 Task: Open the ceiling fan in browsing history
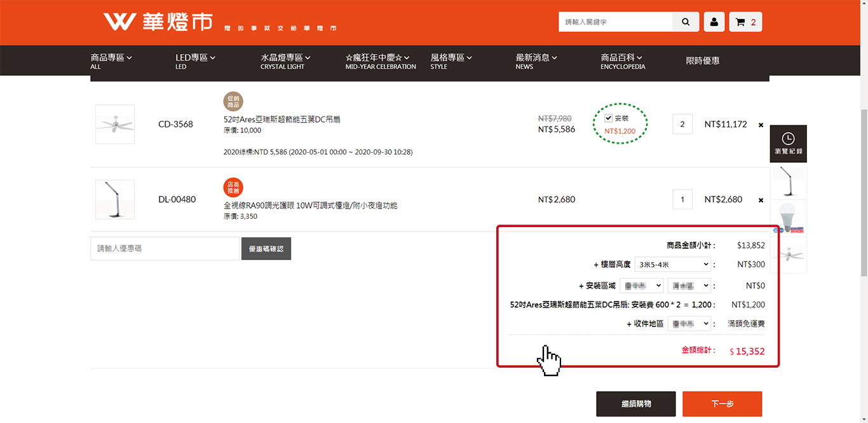click(789, 256)
